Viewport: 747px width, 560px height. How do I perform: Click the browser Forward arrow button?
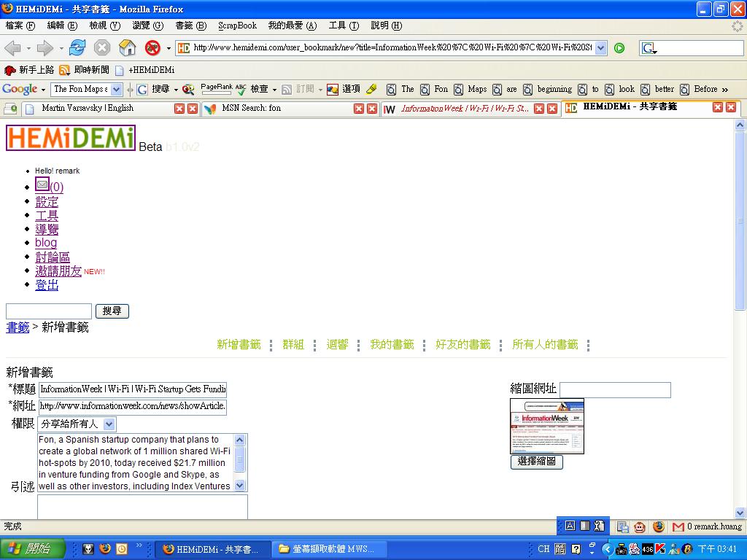coord(45,47)
